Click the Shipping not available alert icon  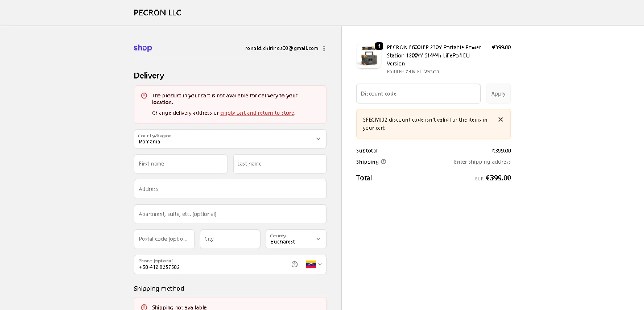[144, 307]
